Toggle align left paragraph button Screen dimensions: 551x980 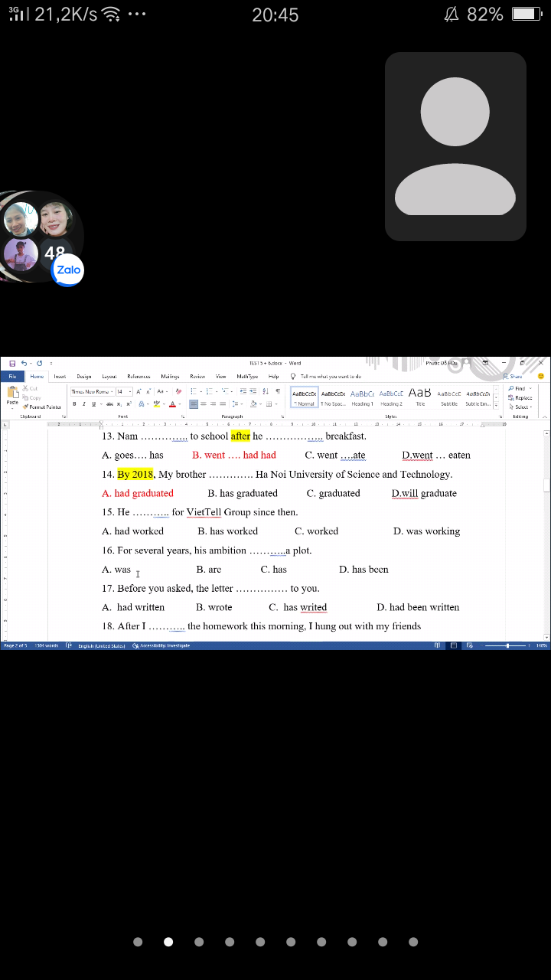194,403
